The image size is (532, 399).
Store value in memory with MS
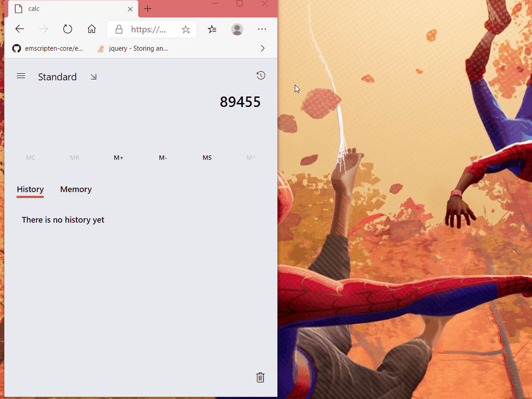tap(207, 158)
